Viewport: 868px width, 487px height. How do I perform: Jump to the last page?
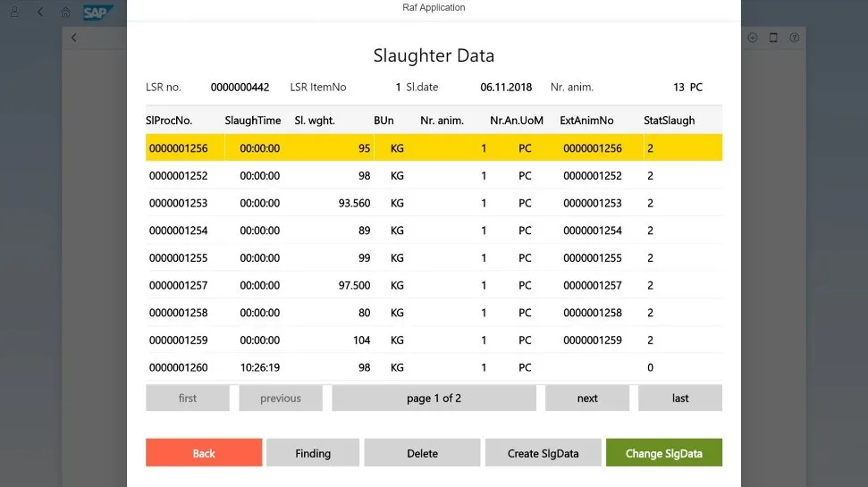[x=680, y=398]
